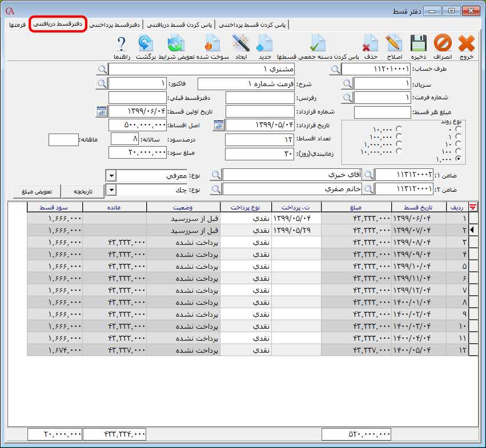Image resolution: width=486 pixels, height=448 pixels.
Task: Click the حذف (Delete) toolbar icon
Action: (371, 43)
